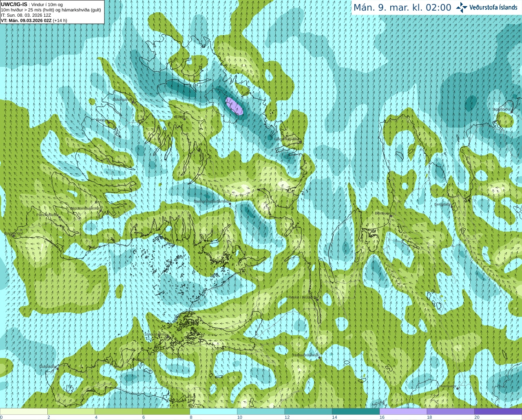Click the Reykir í Hrútafirði station label

pyautogui.click(x=302, y=297)
